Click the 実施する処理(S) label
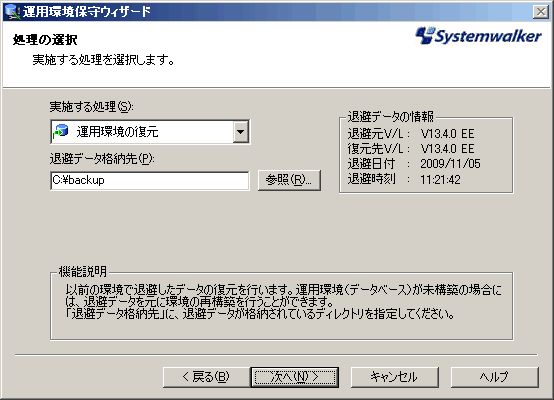The image size is (554, 400). (x=92, y=106)
